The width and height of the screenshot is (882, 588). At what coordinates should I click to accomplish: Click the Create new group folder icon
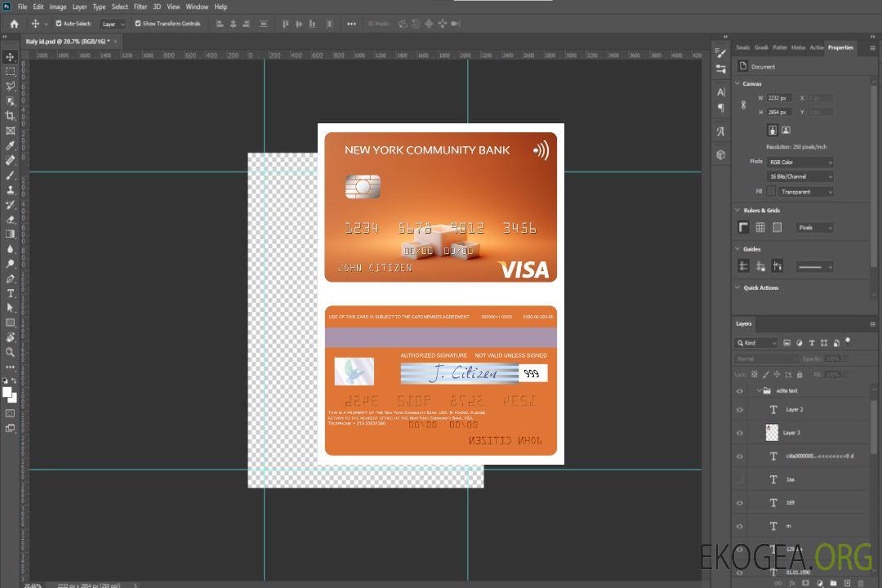(833, 583)
